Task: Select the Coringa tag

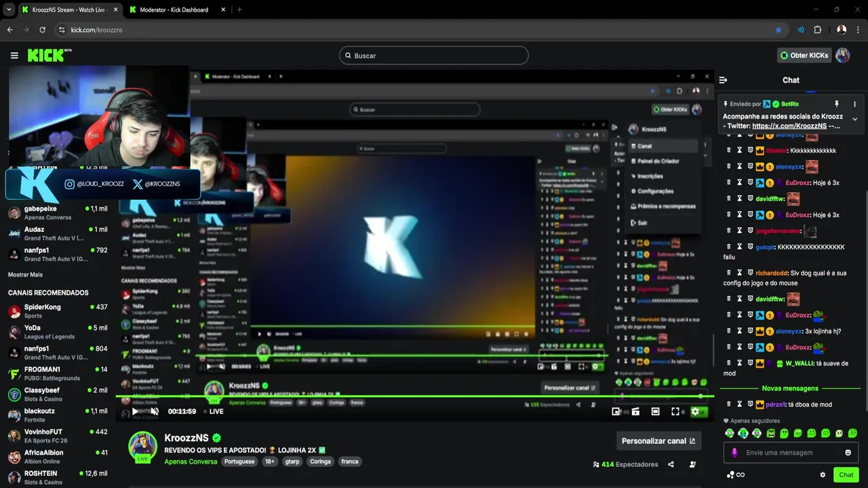Action: pos(320,462)
